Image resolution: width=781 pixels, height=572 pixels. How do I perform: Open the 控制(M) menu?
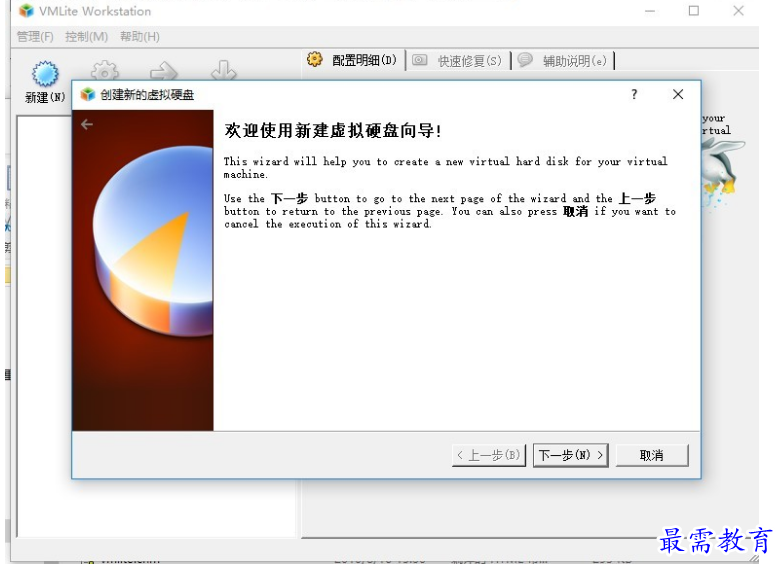coord(86,36)
